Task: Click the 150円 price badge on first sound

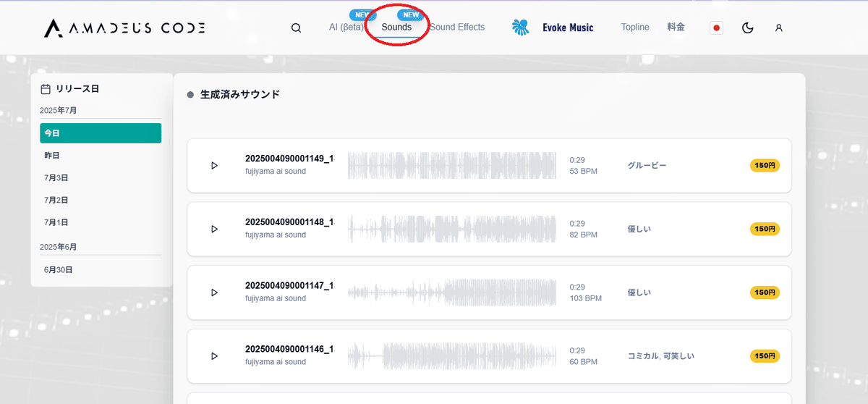Action: pyautogui.click(x=765, y=166)
